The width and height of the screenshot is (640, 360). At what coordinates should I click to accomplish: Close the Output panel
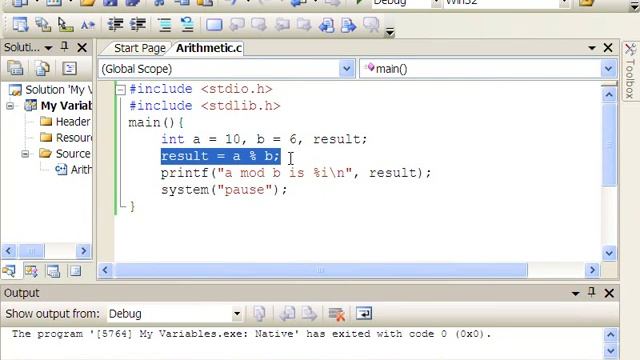tap(609, 293)
